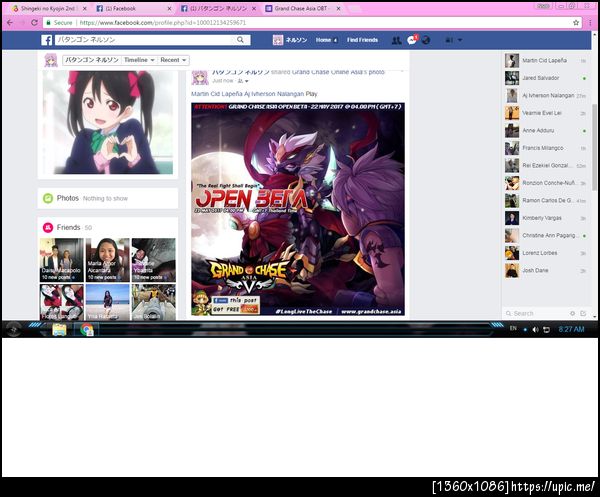Open the Notifications globe icon
The width and height of the screenshot is (600, 497).
point(426,40)
